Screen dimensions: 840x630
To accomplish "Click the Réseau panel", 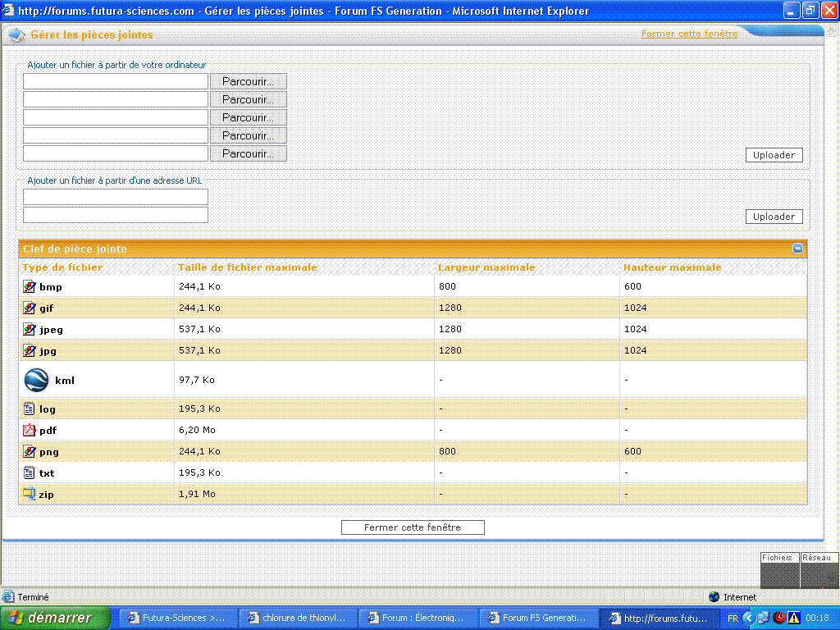I will point(819,571).
